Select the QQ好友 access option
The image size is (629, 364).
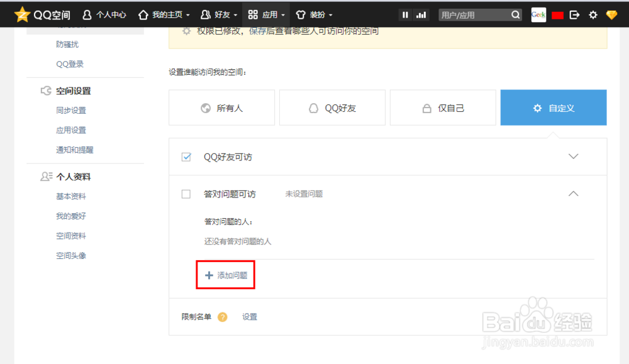pos(333,108)
